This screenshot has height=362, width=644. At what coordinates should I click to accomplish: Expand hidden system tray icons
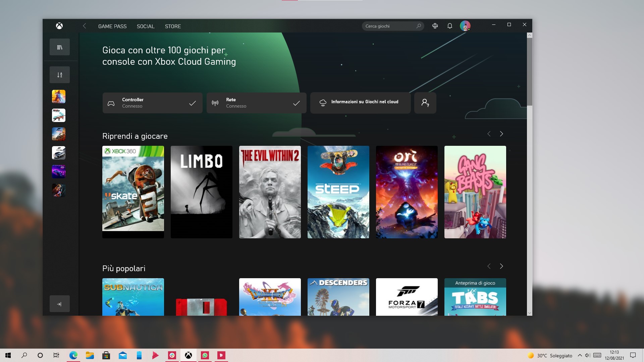click(580, 355)
